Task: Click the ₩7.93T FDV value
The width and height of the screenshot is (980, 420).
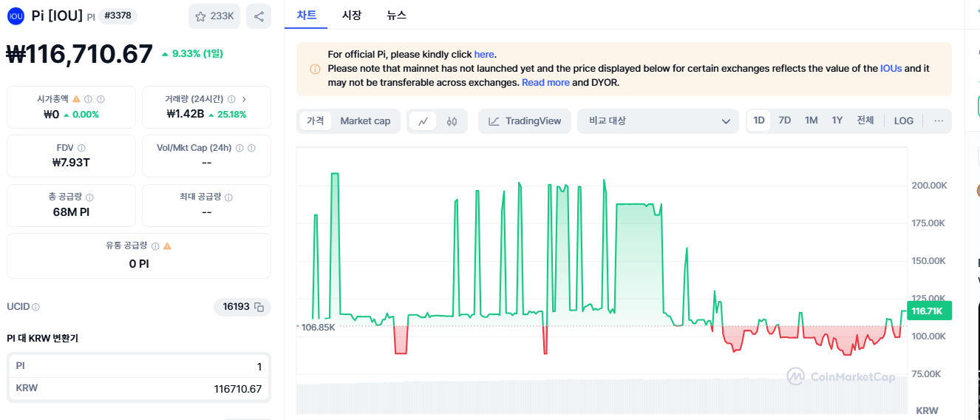Action: 71,163
